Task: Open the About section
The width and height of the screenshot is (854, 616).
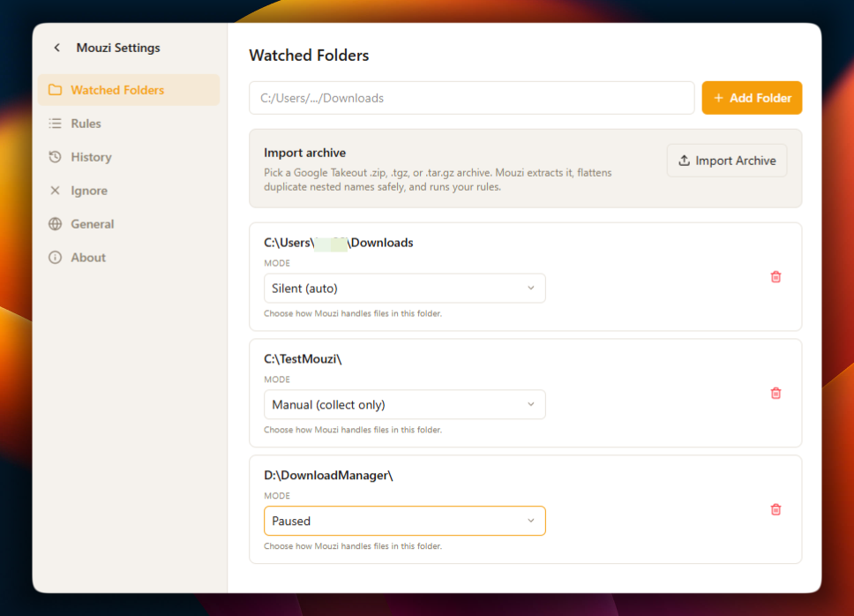Action: click(x=129, y=258)
